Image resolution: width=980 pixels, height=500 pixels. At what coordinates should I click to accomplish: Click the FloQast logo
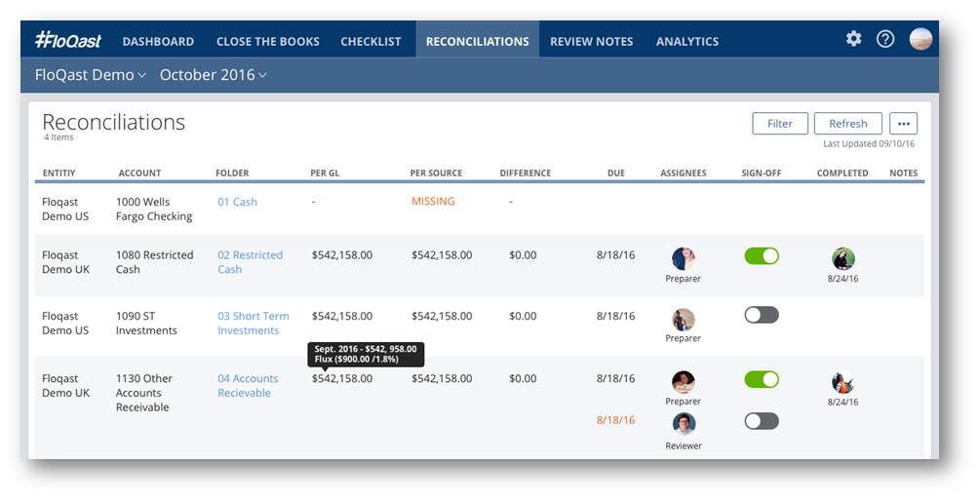pos(67,41)
